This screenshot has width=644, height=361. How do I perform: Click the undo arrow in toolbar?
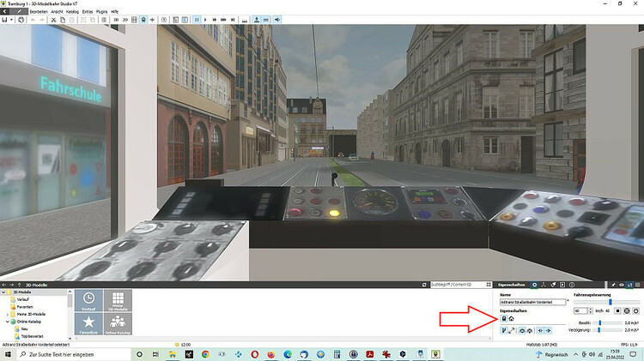[x=33, y=20]
